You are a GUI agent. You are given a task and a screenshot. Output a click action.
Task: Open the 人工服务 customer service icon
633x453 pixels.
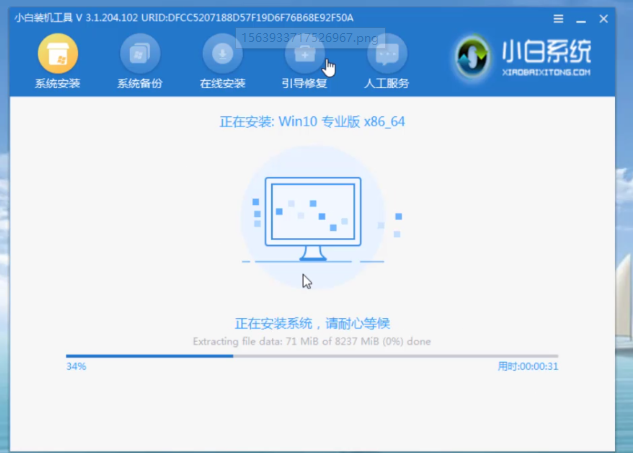coord(387,54)
